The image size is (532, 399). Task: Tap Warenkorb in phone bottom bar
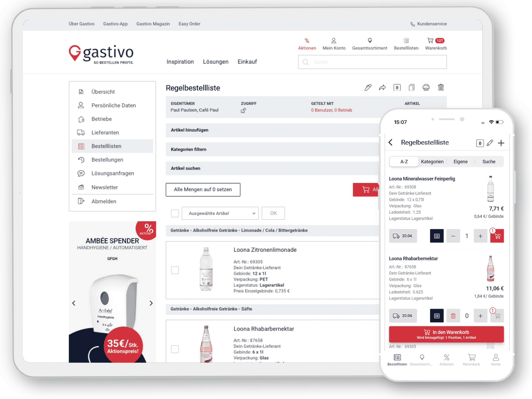[x=471, y=360]
